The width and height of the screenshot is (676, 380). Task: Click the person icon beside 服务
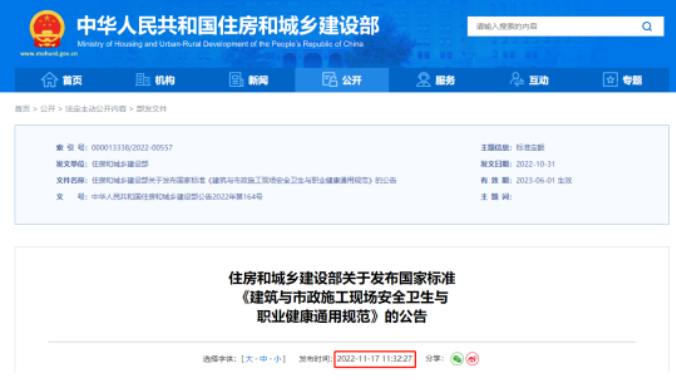click(423, 80)
